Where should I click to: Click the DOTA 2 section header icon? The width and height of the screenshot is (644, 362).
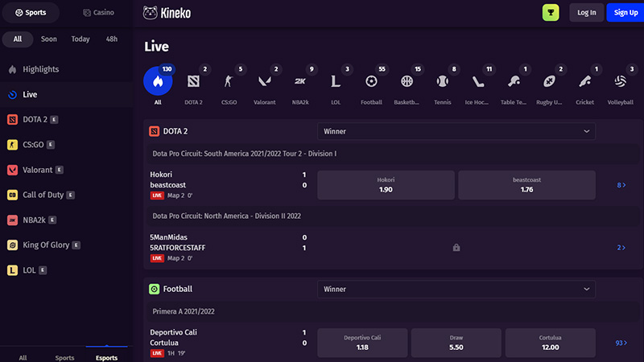click(154, 131)
